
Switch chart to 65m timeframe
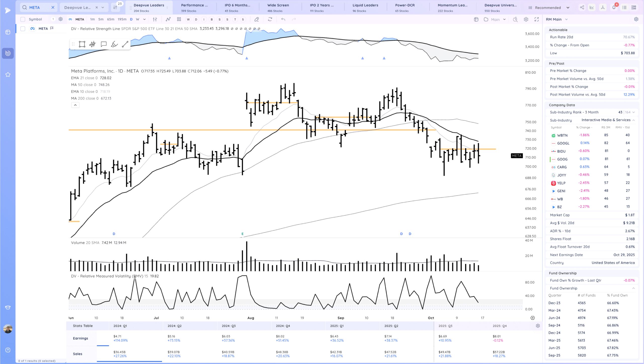[110, 19]
